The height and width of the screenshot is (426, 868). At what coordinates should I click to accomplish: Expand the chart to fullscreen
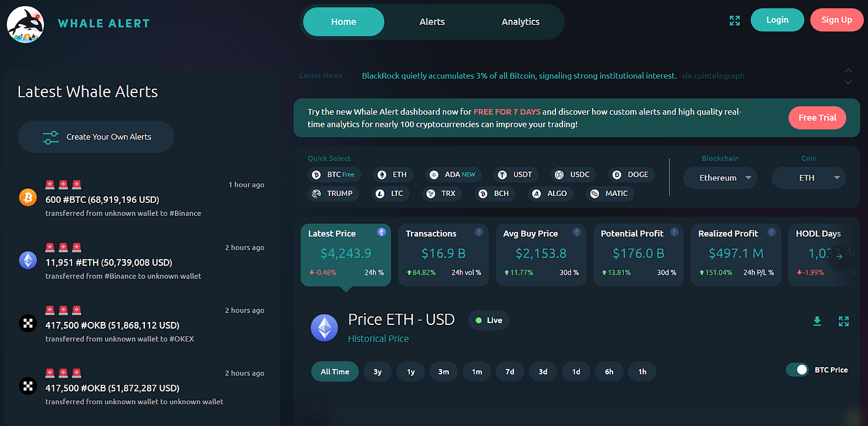click(843, 321)
